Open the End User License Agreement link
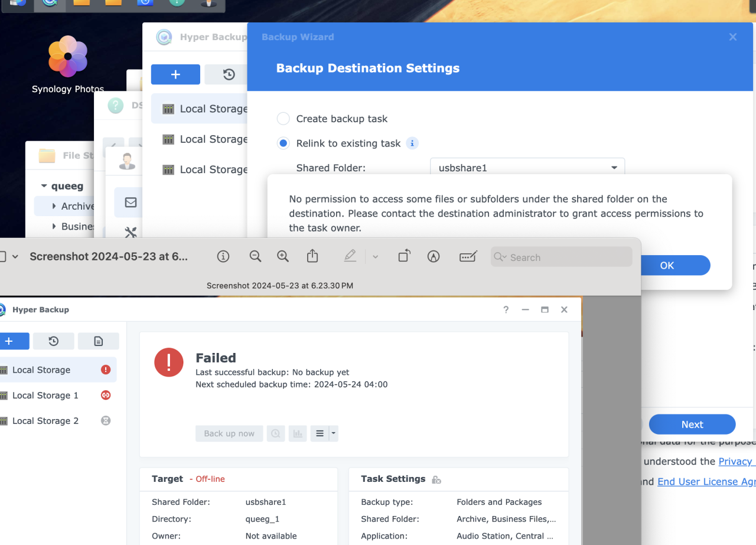This screenshot has height=545, width=756. (706, 482)
